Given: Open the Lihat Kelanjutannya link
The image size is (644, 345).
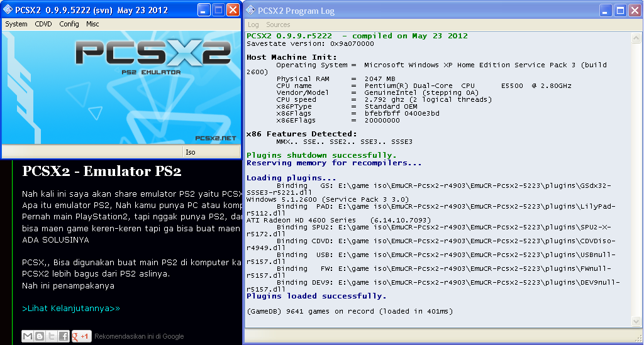Looking at the screenshot, I should click(x=71, y=309).
